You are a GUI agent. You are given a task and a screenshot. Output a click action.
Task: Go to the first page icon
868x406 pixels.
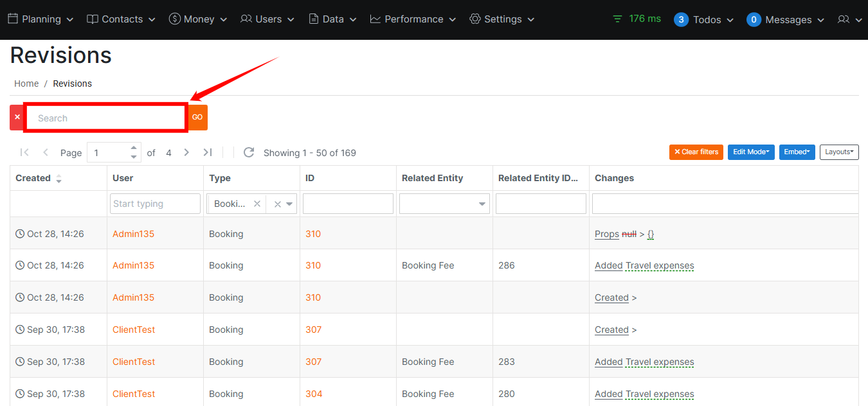pos(24,152)
